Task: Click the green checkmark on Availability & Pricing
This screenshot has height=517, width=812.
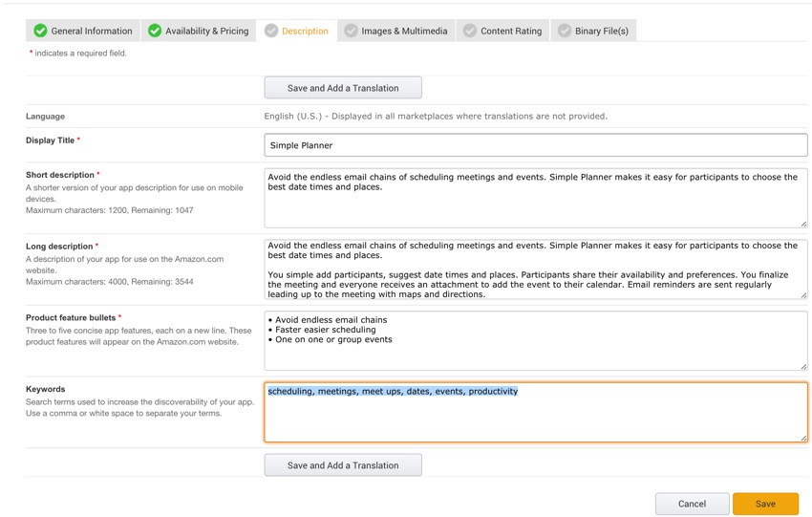Action: [155, 31]
